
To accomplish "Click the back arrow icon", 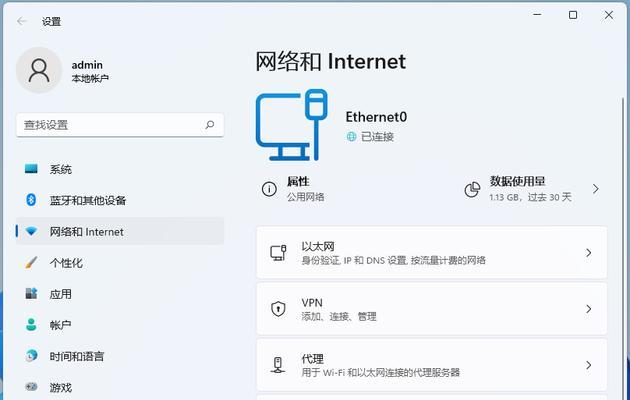I will 22,21.
